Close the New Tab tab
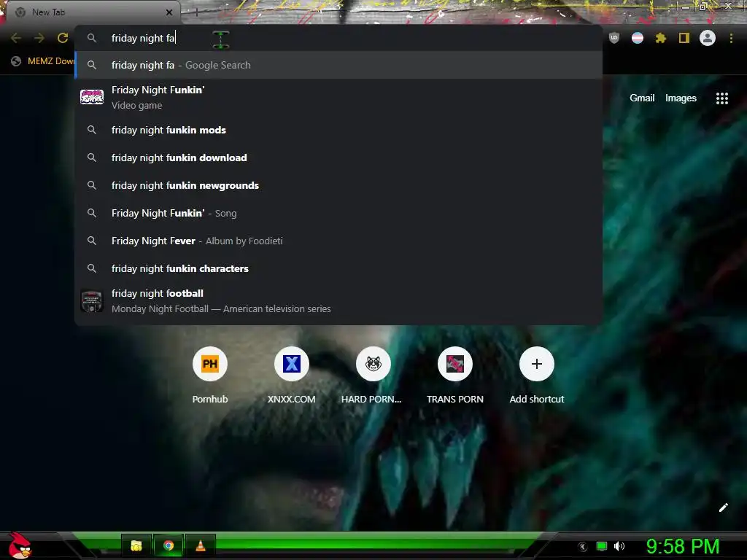The height and width of the screenshot is (560, 747). pos(169,12)
